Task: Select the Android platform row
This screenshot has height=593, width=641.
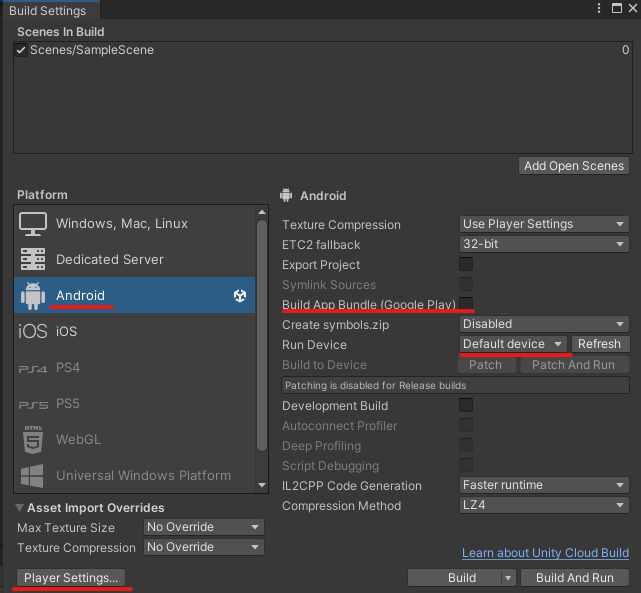Action: (135, 295)
